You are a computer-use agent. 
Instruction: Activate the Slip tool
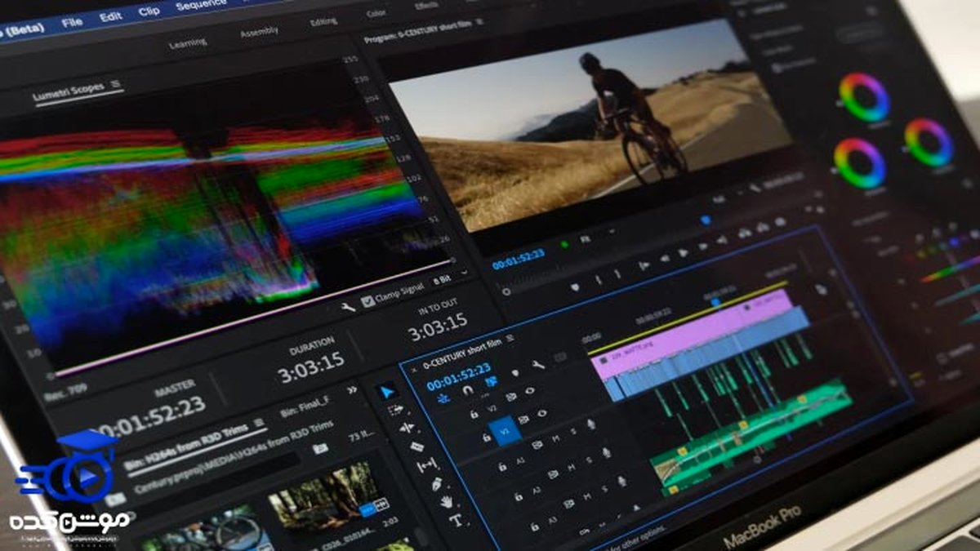coord(425,466)
